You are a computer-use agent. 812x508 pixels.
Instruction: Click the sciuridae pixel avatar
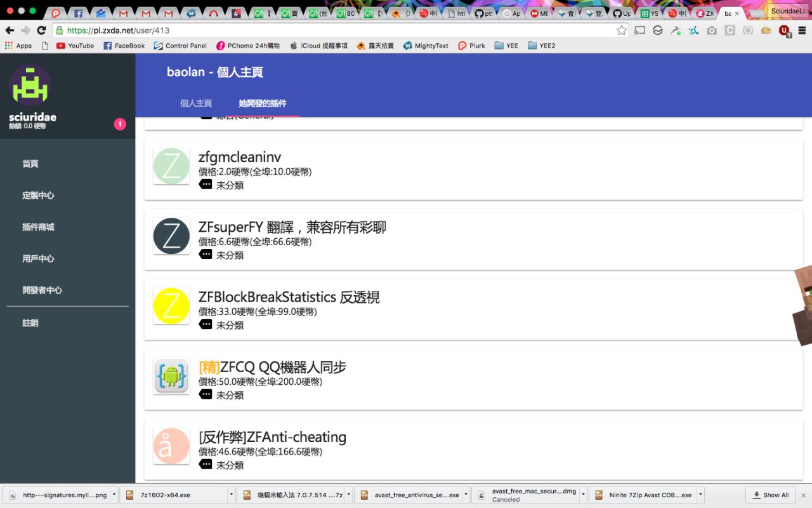point(30,85)
